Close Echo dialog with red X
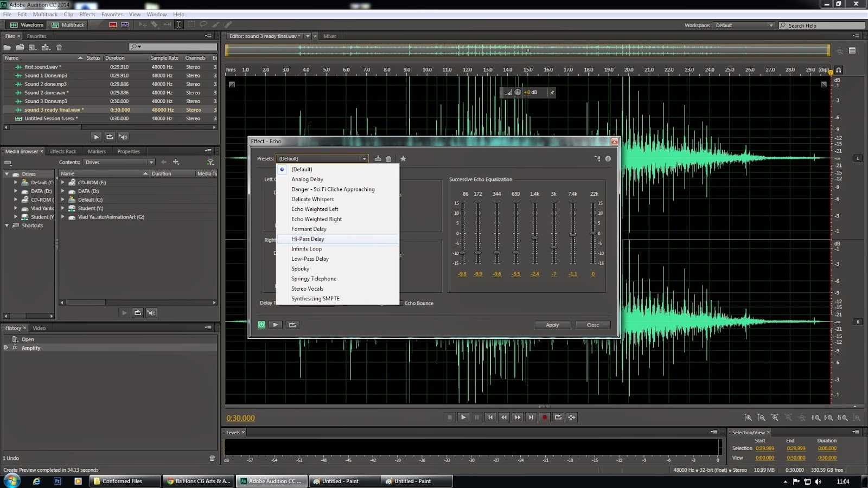 click(614, 142)
